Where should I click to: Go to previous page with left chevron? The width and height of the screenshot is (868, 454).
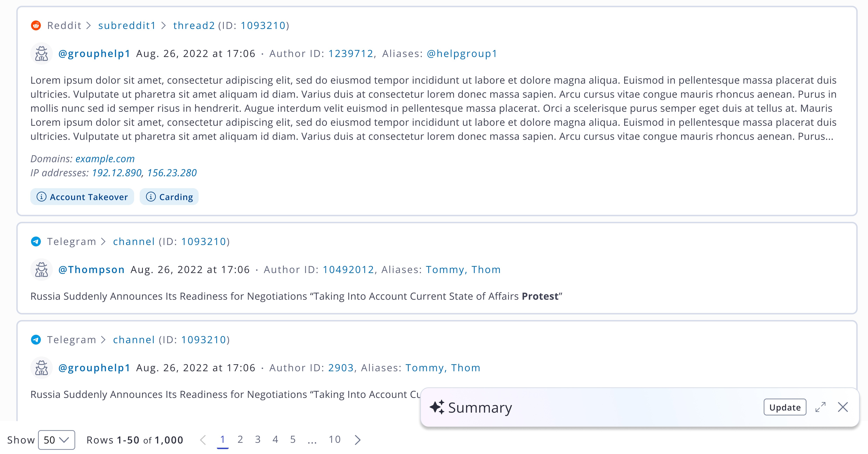point(203,440)
